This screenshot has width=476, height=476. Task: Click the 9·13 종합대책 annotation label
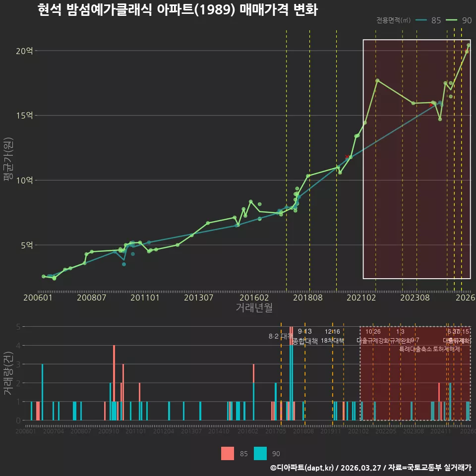pos(305,336)
